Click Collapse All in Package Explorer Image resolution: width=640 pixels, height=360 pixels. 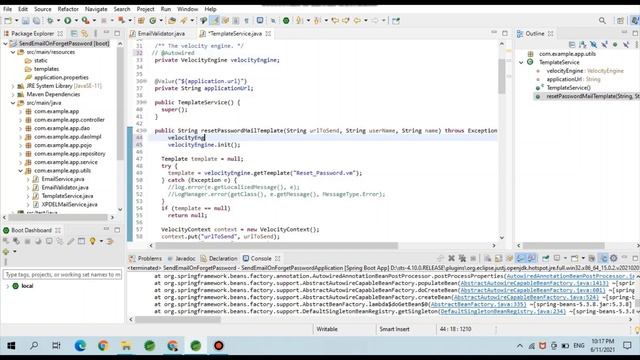point(74,33)
